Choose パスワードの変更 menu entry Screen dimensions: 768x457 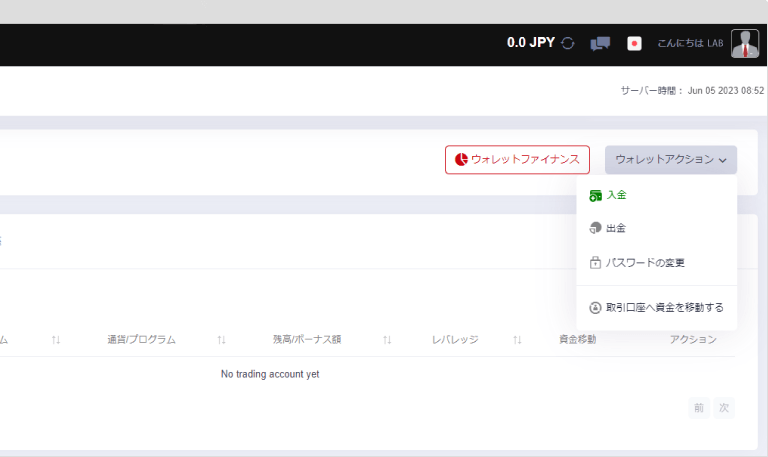tap(656, 263)
